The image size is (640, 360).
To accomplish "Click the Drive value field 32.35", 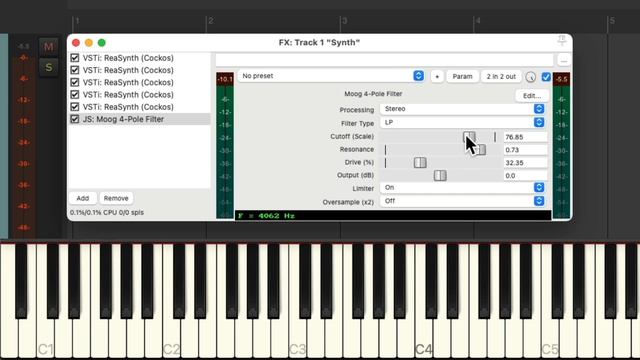I will pos(525,163).
